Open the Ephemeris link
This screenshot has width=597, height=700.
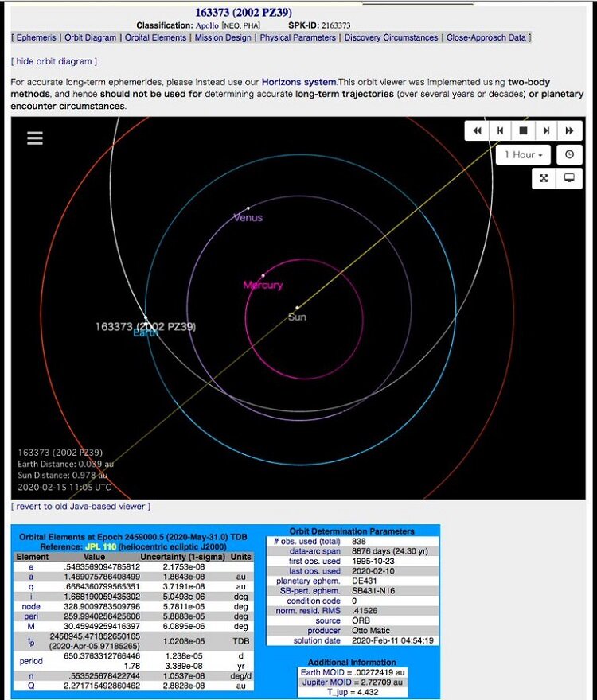36,37
